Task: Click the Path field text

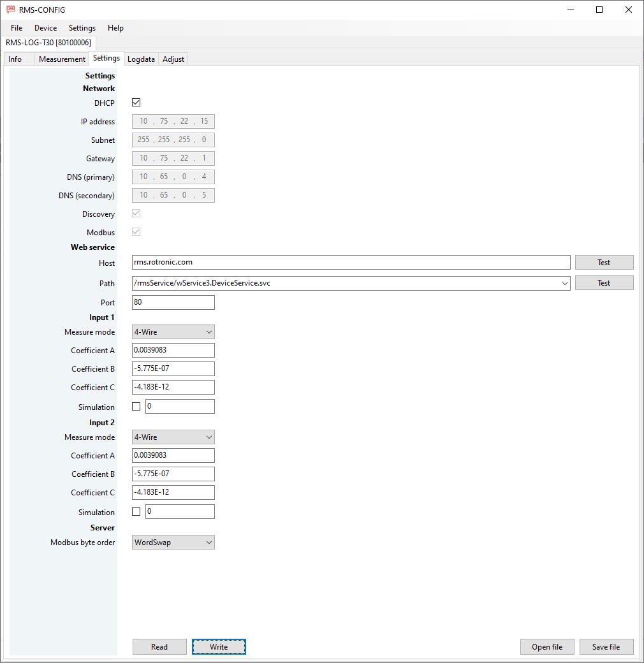Action: 202,283
